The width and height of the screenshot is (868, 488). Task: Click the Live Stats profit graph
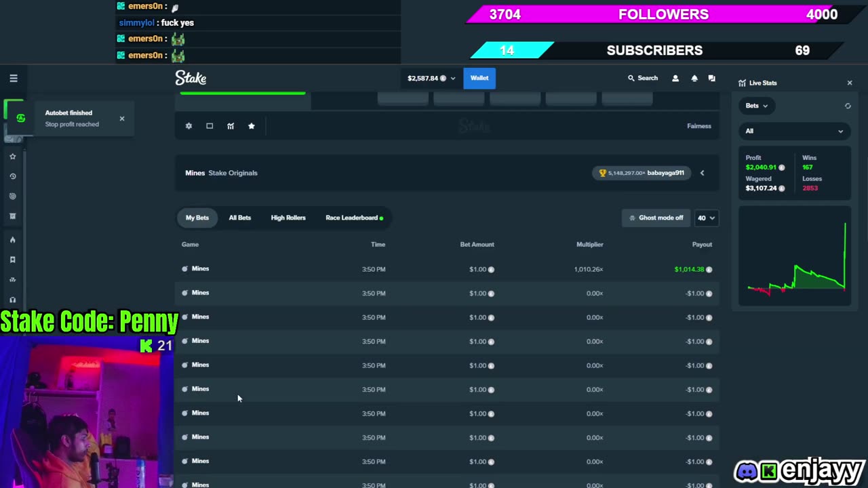(x=795, y=257)
